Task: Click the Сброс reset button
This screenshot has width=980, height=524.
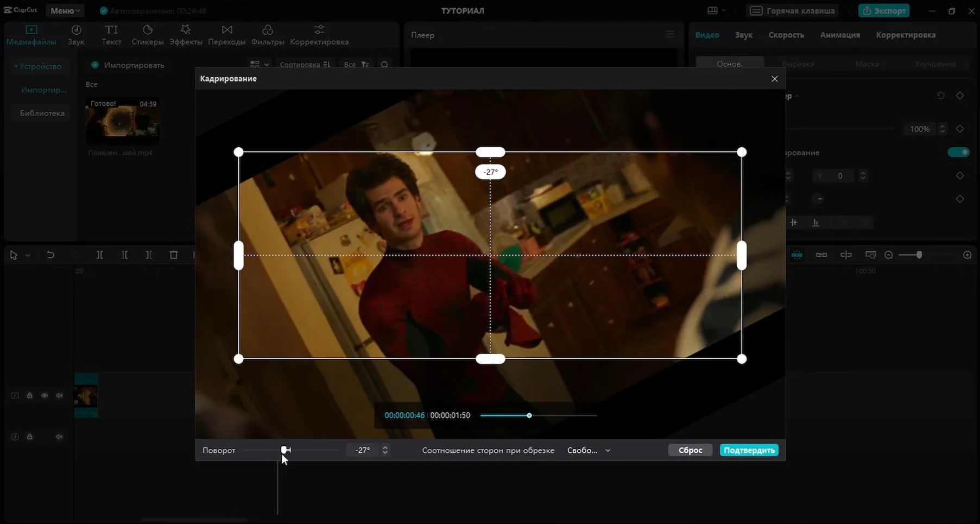Action: click(690, 450)
